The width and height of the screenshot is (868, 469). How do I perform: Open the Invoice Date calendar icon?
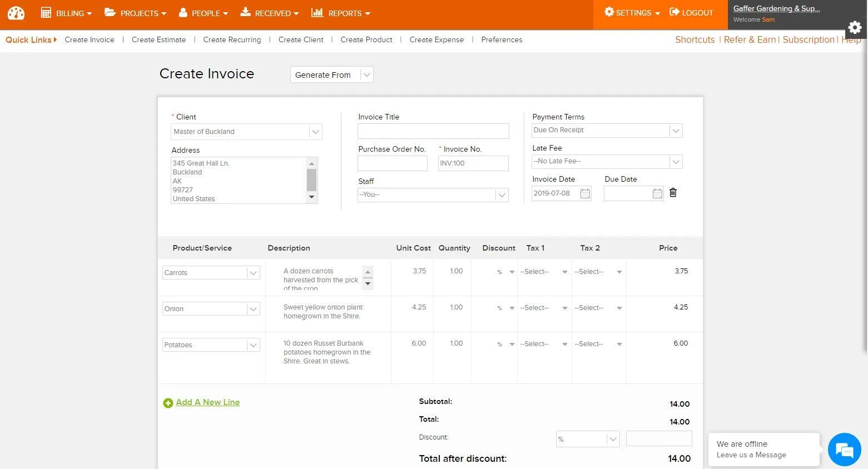click(585, 193)
